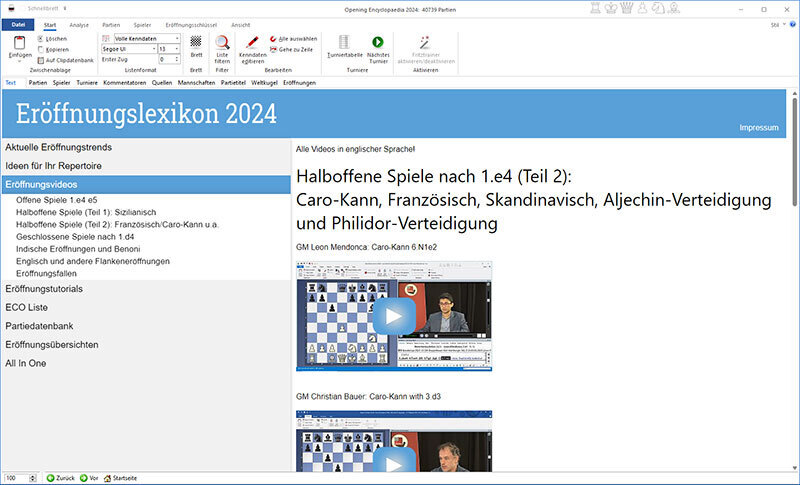Click the Kenndaten editieren pencil icon

pyautogui.click(x=252, y=42)
